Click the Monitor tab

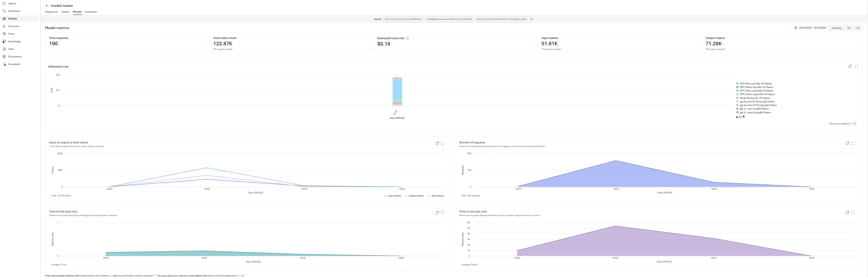[77, 12]
